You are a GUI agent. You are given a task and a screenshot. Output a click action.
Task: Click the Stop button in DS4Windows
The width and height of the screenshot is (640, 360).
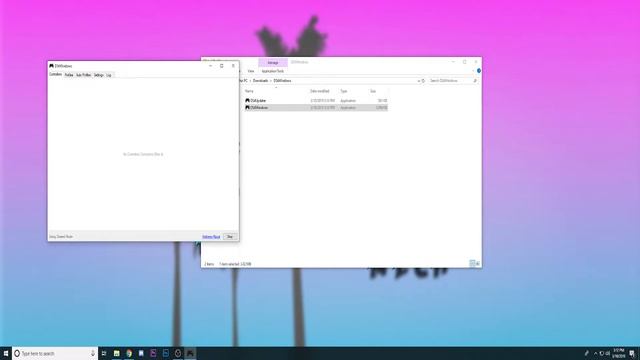point(230,237)
